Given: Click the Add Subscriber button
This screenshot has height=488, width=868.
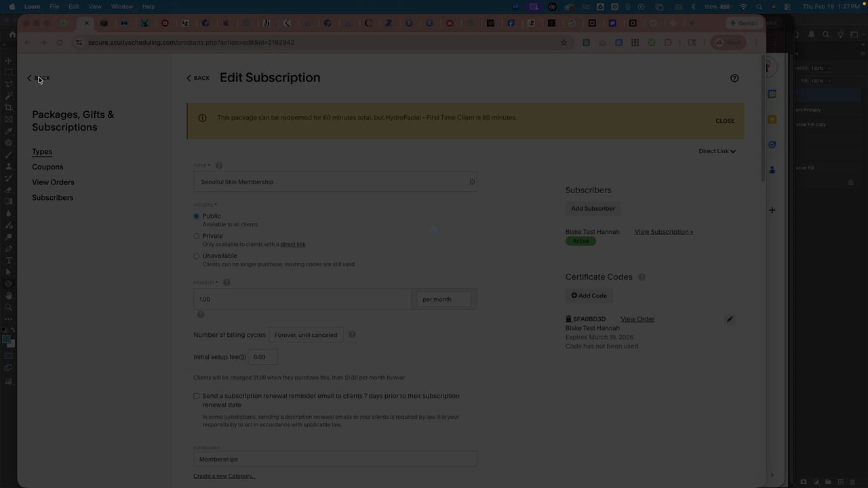Looking at the screenshot, I should 593,209.
